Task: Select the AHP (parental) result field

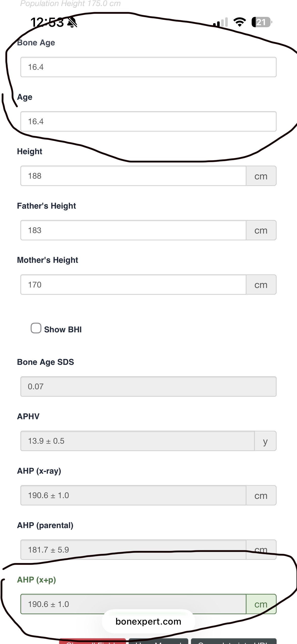Action: click(133, 550)
